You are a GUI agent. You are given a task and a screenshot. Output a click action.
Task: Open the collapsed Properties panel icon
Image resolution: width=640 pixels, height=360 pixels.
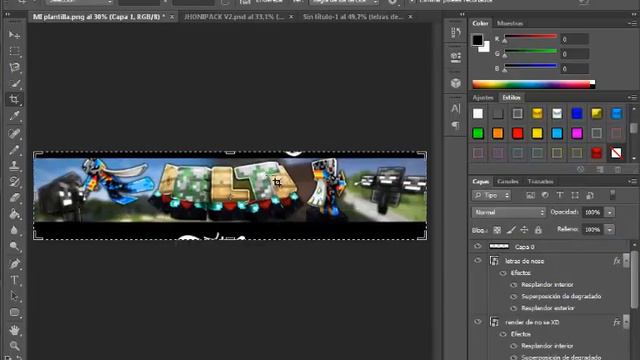[456, 57]
